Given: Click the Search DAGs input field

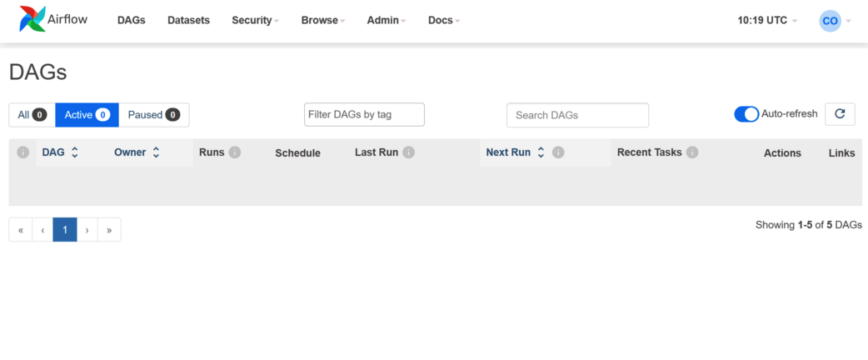Looking at the screenshot, I should point(577,115).
